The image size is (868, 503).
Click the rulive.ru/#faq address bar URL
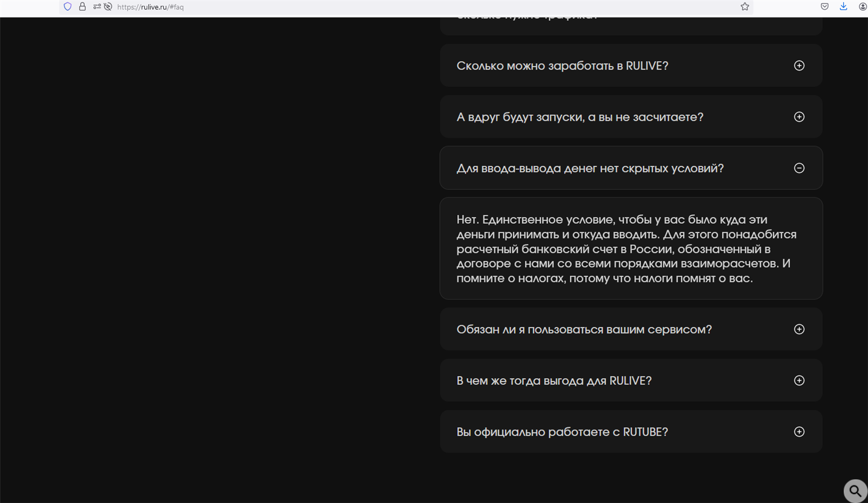(x=150, y=7)
